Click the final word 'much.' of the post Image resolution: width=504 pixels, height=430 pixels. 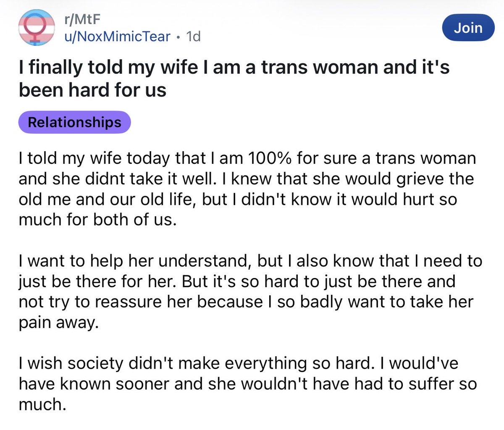coord(42,404)
